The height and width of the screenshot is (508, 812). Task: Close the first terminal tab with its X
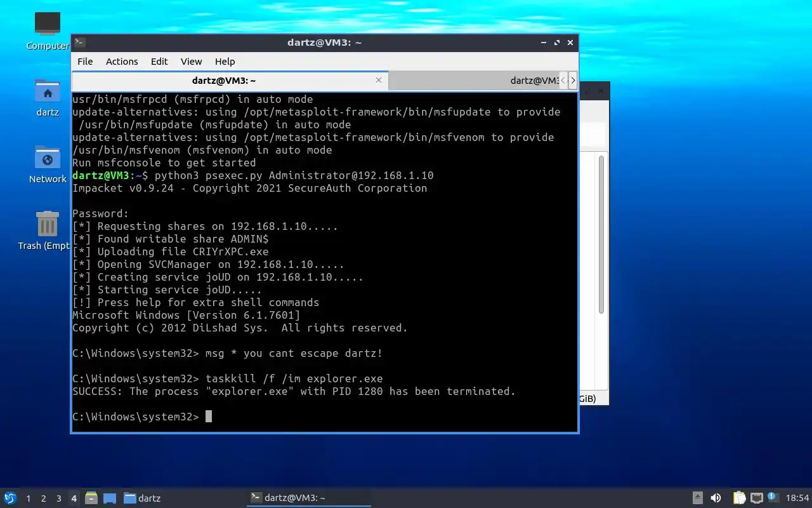379,80
